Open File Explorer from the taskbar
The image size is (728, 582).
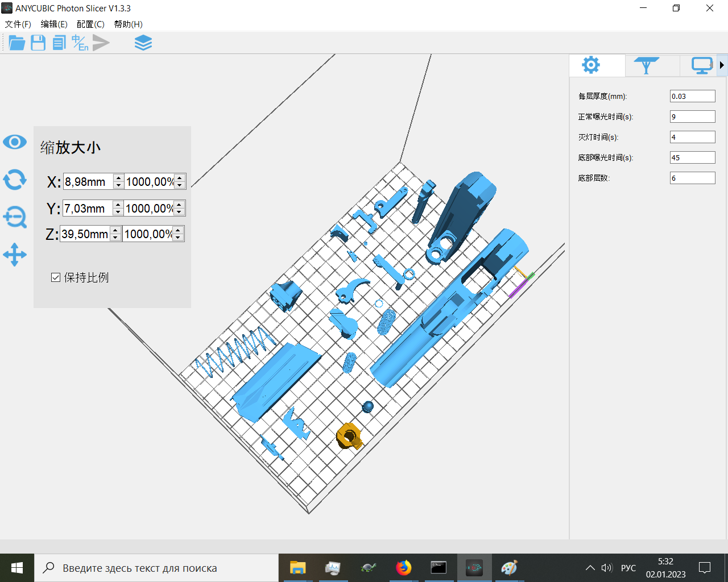297,568
